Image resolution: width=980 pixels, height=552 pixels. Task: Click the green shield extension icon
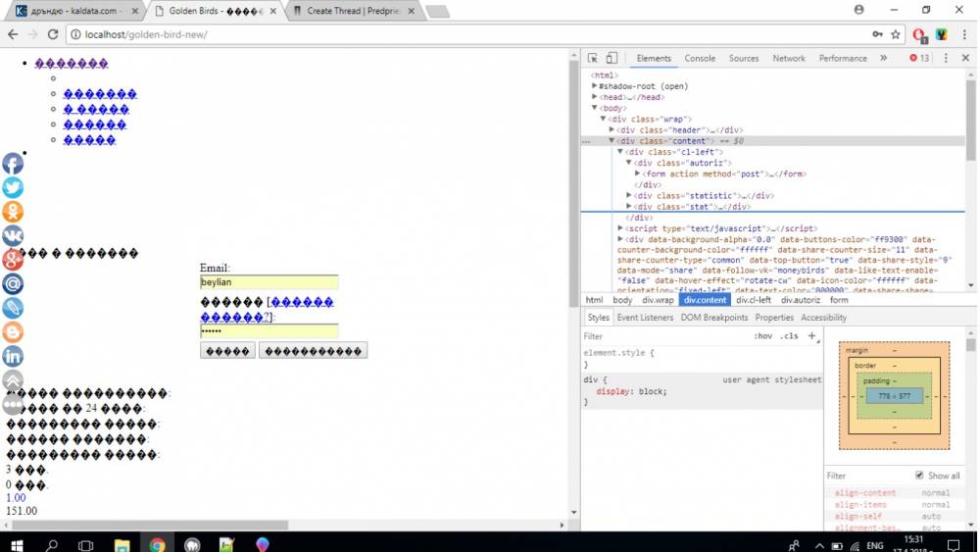(942, 34)
